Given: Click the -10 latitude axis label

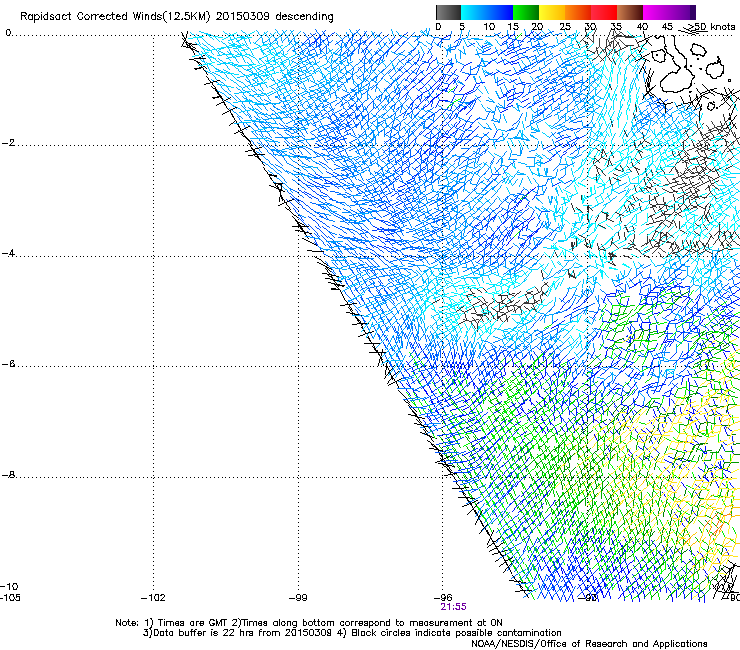Looking at the screenshot, I should [9, 587].
